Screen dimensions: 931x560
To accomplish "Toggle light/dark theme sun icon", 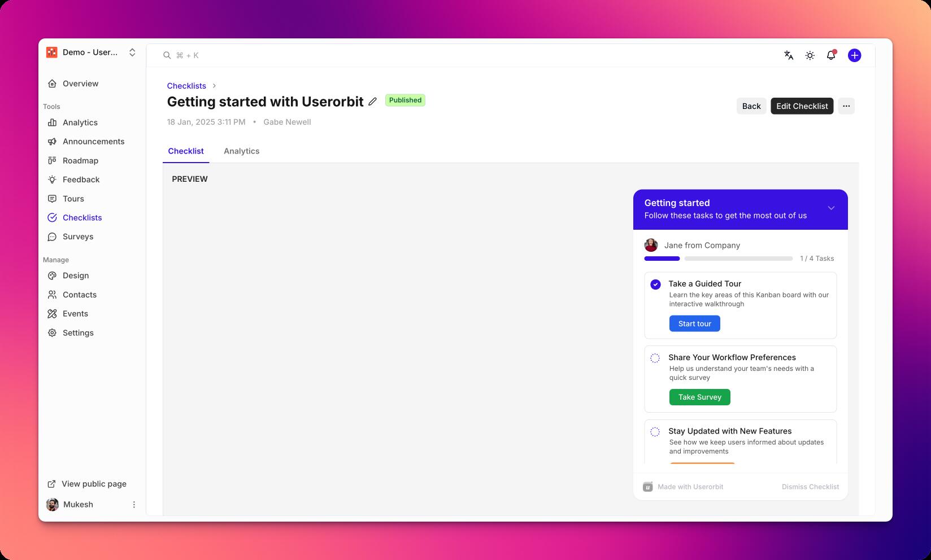I will coord(810,55).
